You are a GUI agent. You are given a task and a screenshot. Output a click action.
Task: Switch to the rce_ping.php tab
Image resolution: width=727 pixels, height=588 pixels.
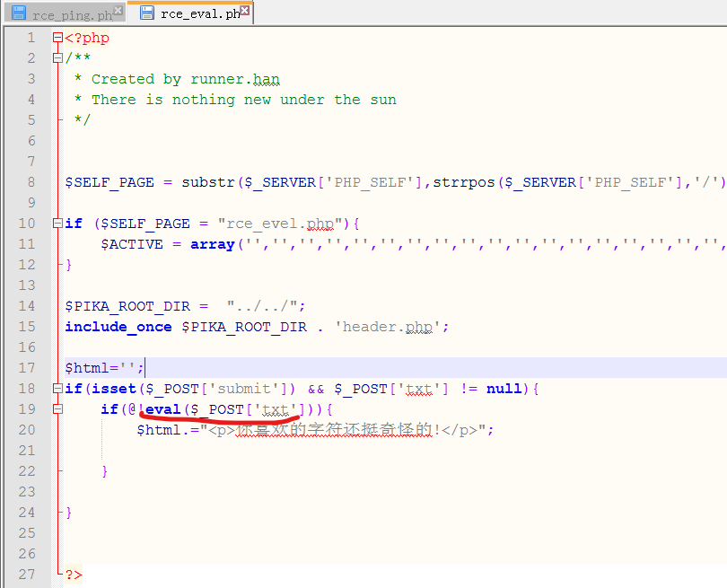click(71, 14)
